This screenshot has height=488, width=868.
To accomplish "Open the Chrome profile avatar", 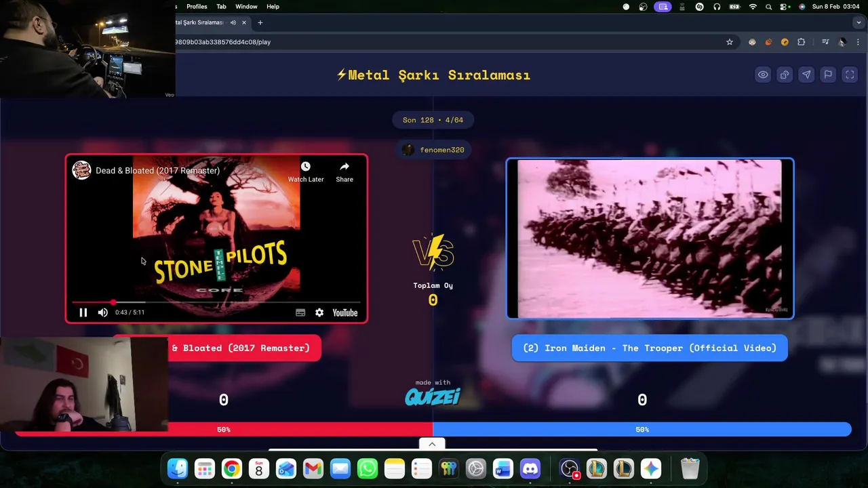I will [x=842, y=42].
